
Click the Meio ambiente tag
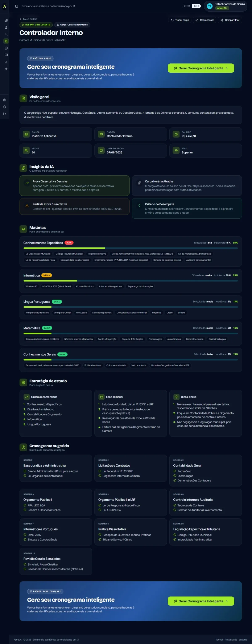point(138,365)
